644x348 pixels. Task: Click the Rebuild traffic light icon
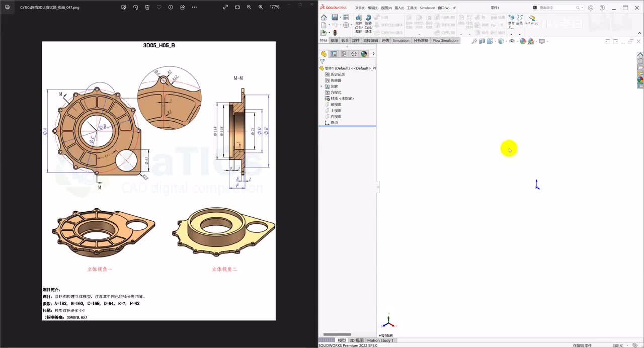335,33
